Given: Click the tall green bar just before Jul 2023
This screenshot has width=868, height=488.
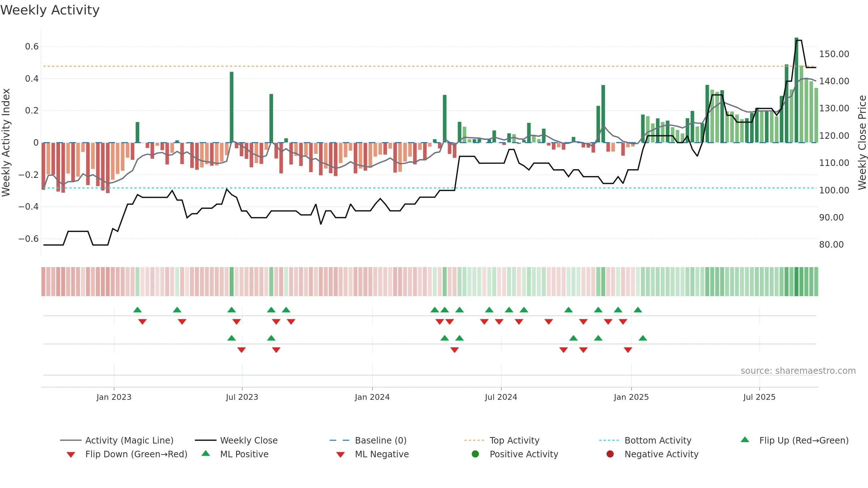Looking at the screenshot, I should click(231, 107).
